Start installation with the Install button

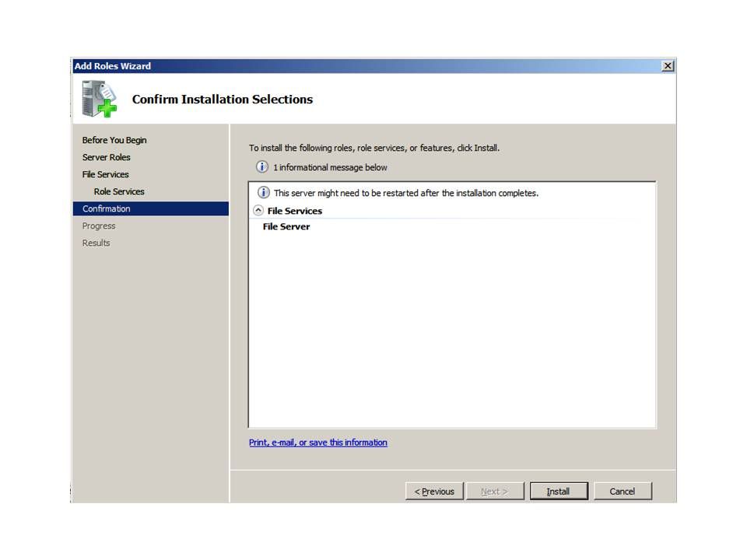pyautogui.click(x=558, y=492)
